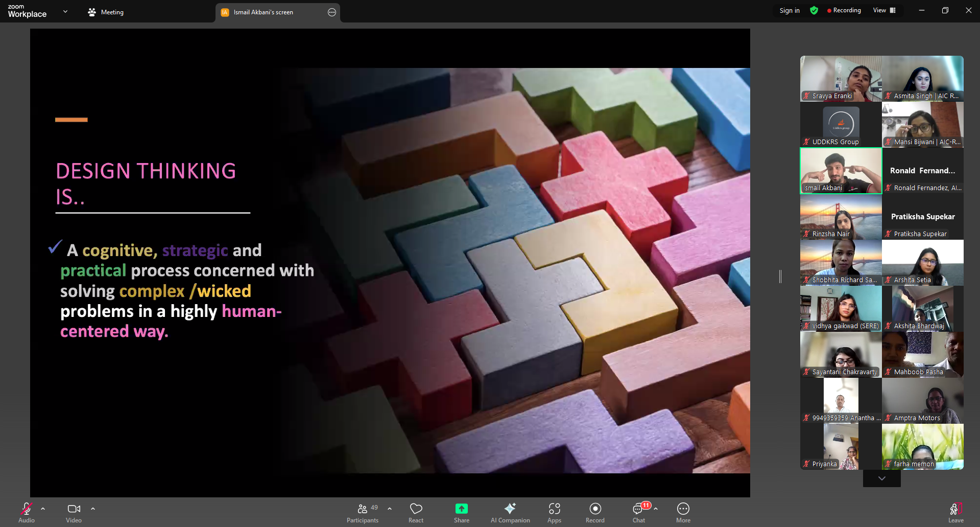This screenshot has width=980, height=527.
Task: Start screen sharing with Share button
Action: coord(461,513)
